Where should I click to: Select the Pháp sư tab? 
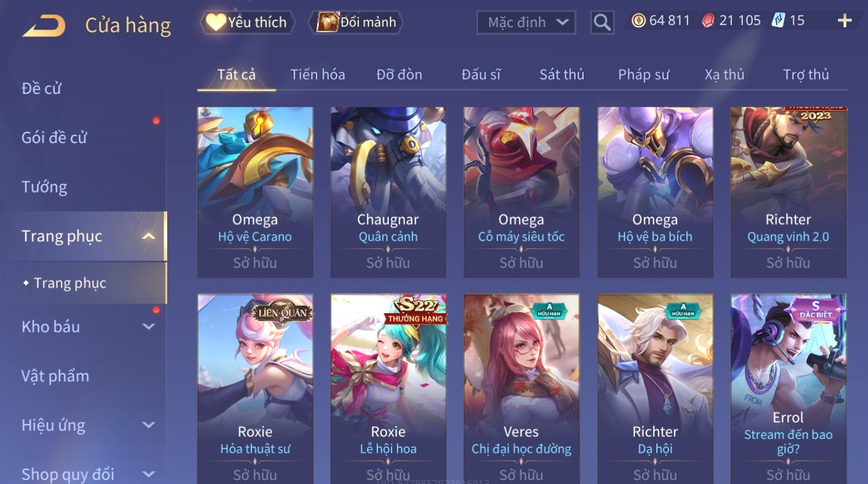point(644,74)
